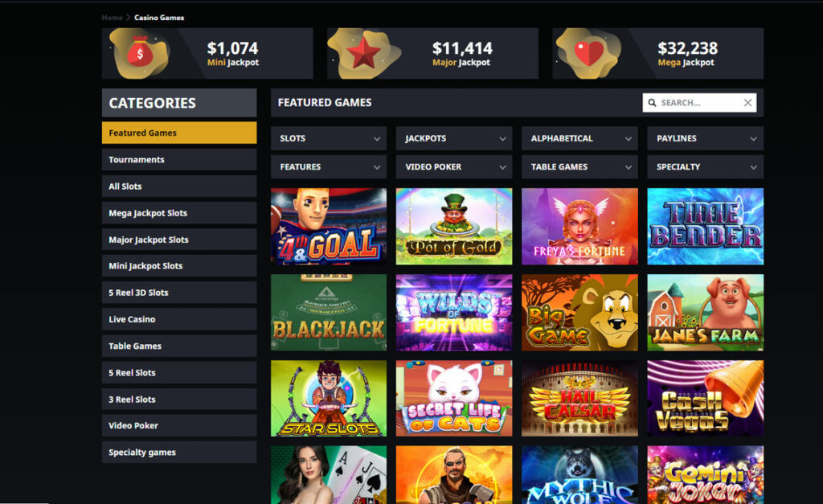
Task: Go to the Home breadcrumb link
Action: [112, 18]
